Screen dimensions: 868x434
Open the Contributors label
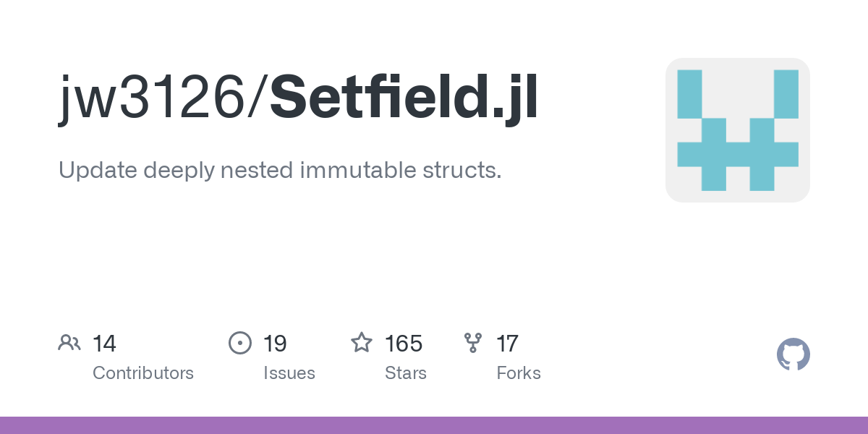pyautogui.click(x=143, y=373)
